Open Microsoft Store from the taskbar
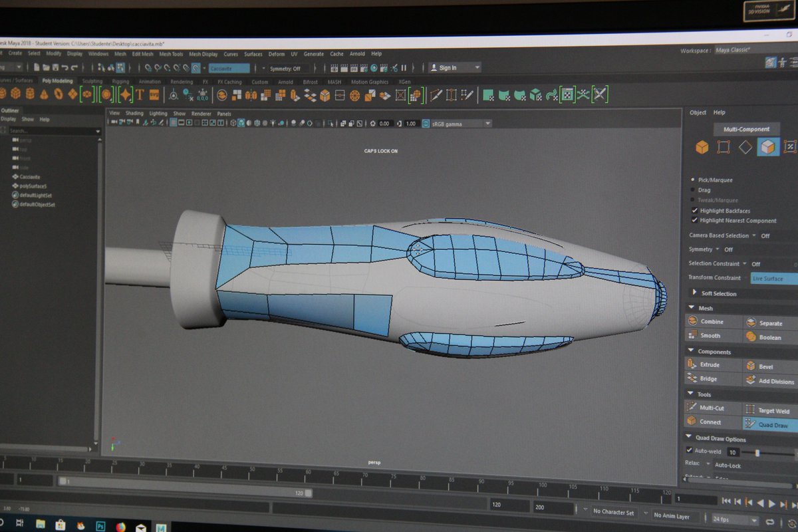This screenshot has width=798, height=532. tap(60, 525)
